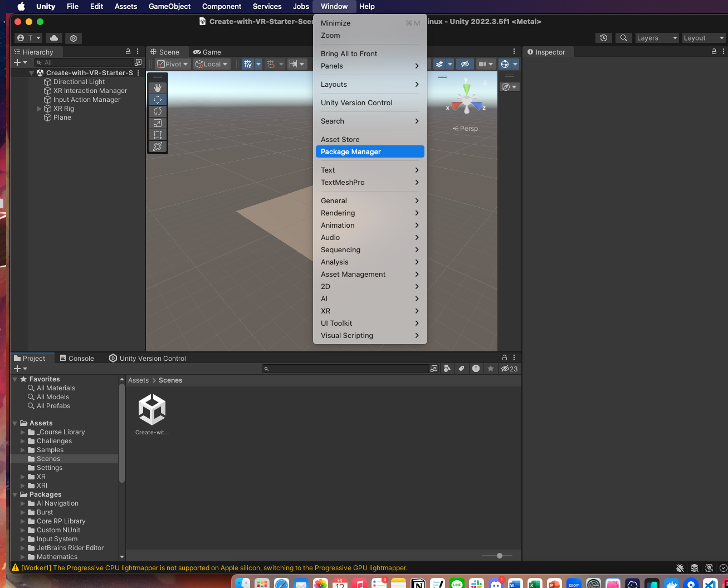This screenshot has width=728, height=588.
Task: Click Search by Label tag icon
Action: tap(461, 369)
